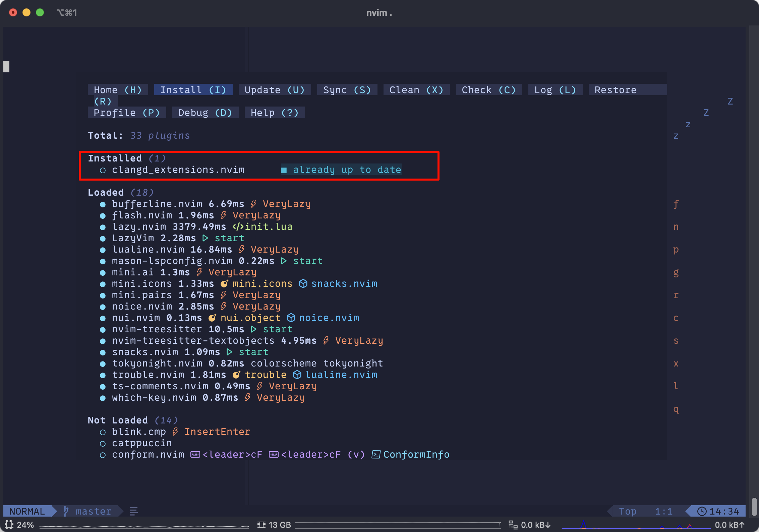The height and width of the screenshot is (532, 759).
Task: Toggle the hollow bullet beside catppuccin
Action: pyautogui.click(x=103, y=444)
